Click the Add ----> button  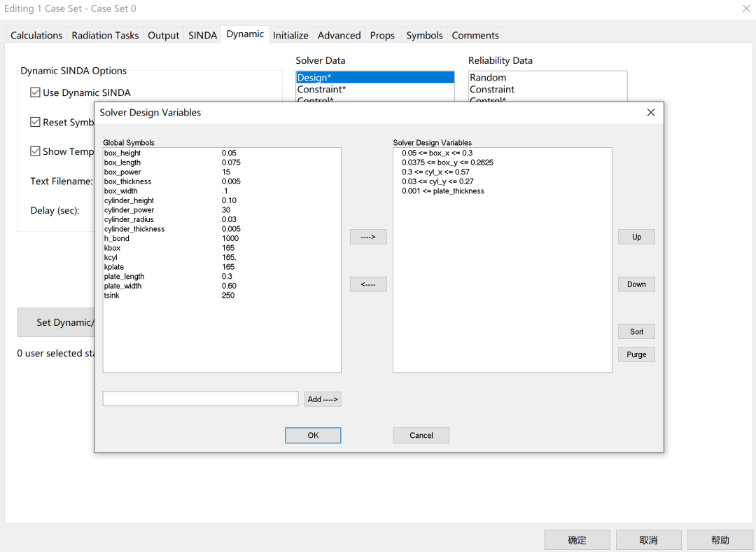point(323,399)
